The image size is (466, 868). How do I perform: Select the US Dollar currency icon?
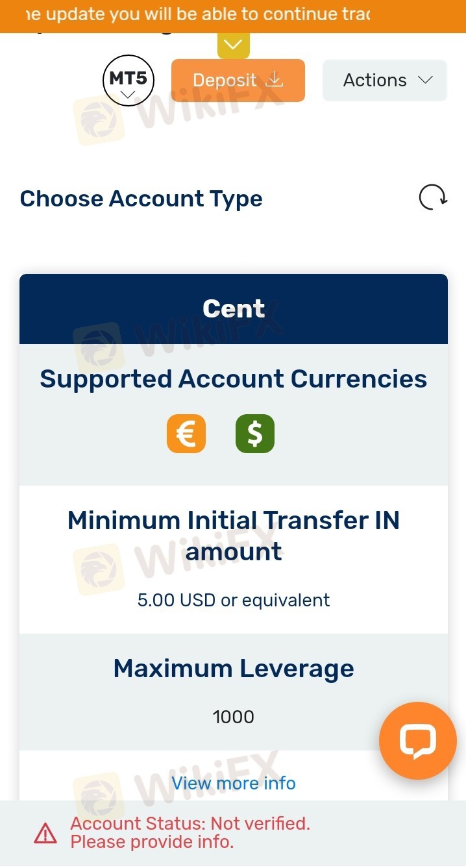coord(255,434)
